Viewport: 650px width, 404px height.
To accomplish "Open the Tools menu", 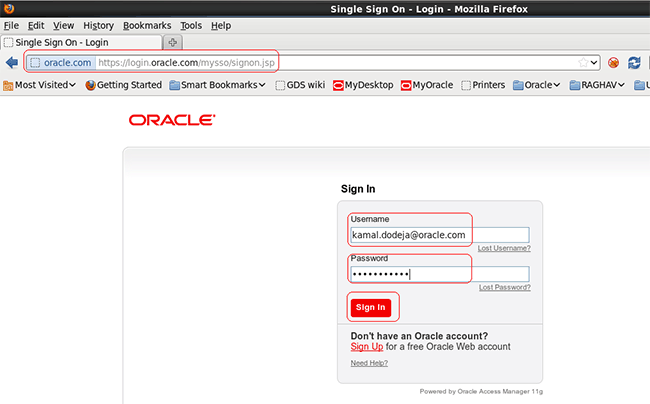I will pos(191,26).
